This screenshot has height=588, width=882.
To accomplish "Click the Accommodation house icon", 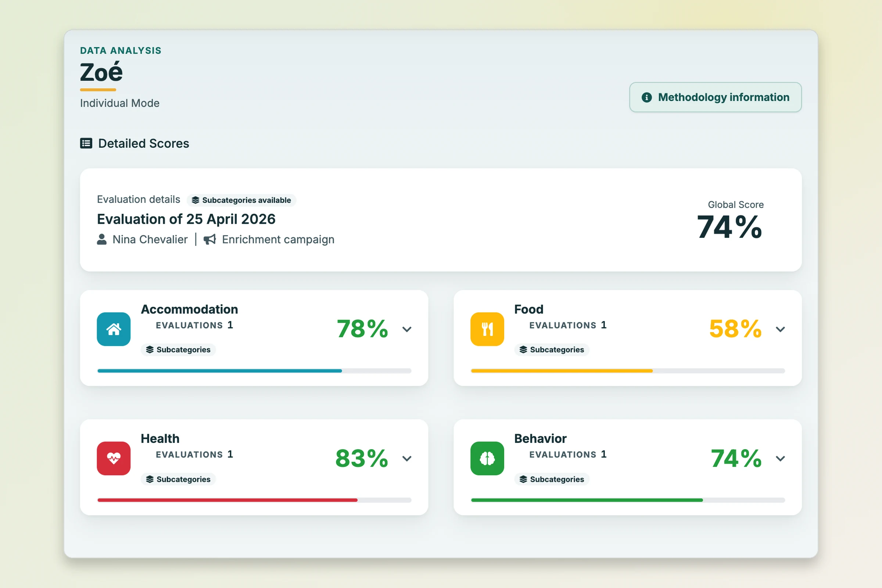I will 114,329.
